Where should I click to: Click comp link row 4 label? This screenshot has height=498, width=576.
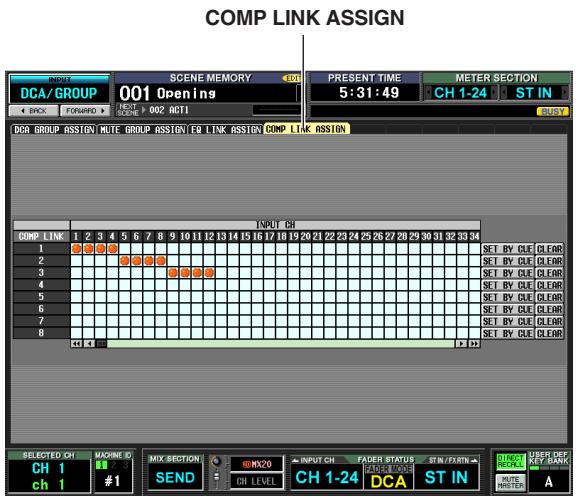tap(41, 285)
